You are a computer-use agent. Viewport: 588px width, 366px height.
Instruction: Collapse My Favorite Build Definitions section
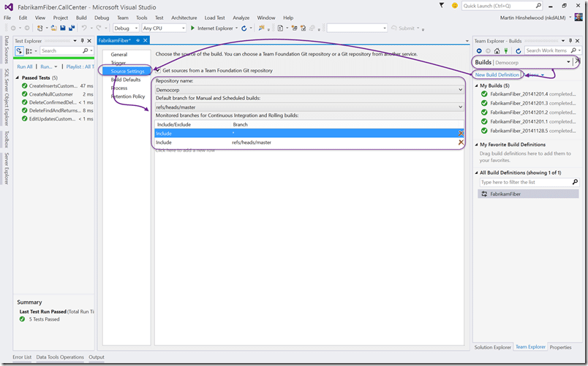coord(477,145)
